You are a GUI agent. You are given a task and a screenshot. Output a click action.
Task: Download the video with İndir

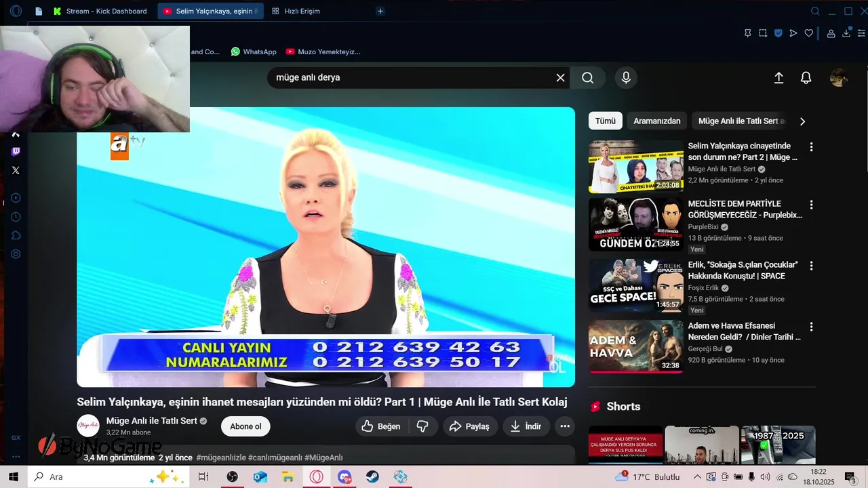pos(526,426)
